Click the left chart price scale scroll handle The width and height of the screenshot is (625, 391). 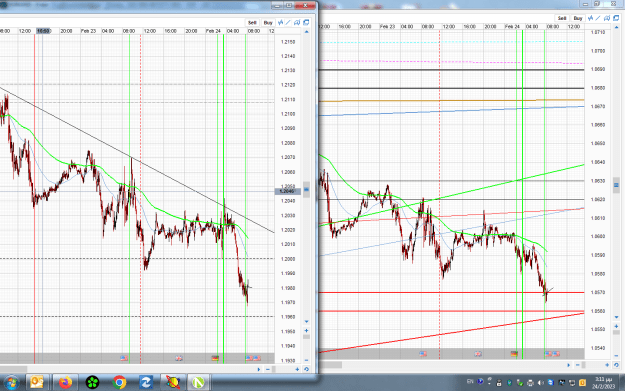tap(307, 189)
